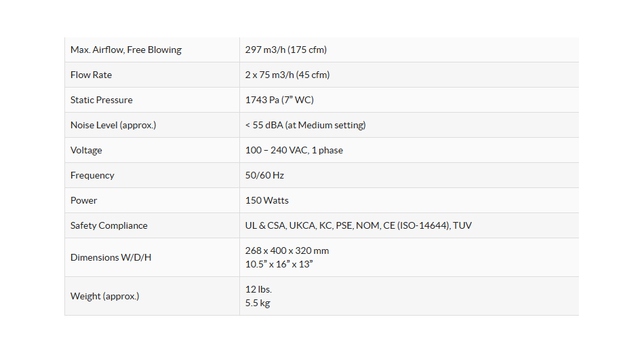Click the 'Weight (approx.)' label
644x353 pixels.
tap(104, 296)
